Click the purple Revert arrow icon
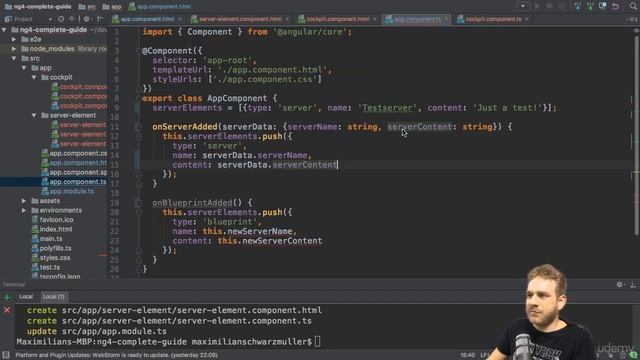Screen dimensions: 640x360 (616, 6)
